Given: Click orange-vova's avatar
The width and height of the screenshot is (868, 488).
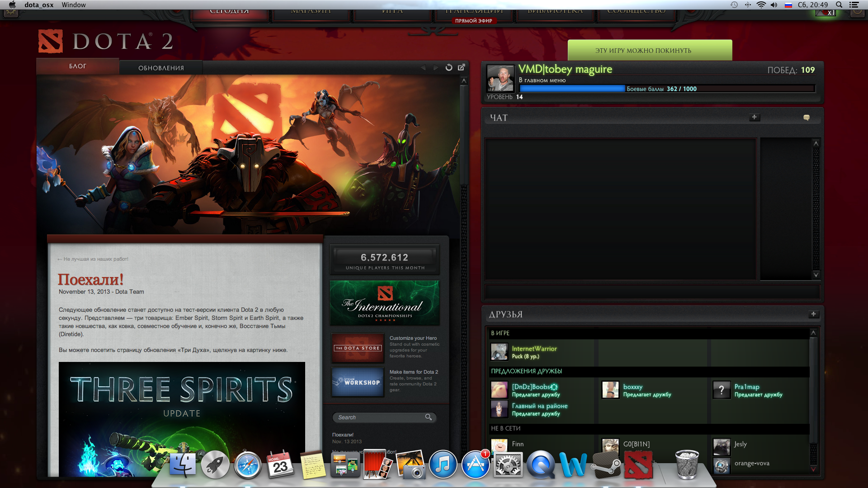Looking at the screenshot, I should click(x=722, y=465).
